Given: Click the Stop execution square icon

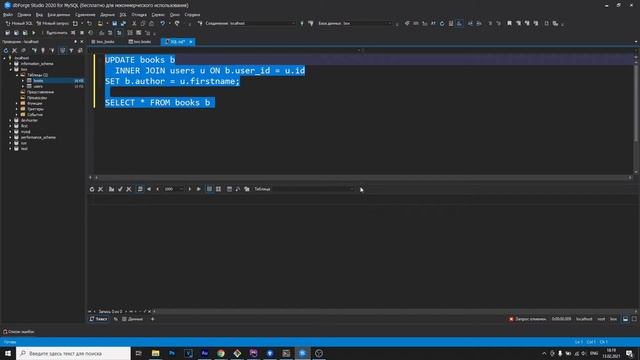Looking at the screenshot, I should click(x=82, y=33).
